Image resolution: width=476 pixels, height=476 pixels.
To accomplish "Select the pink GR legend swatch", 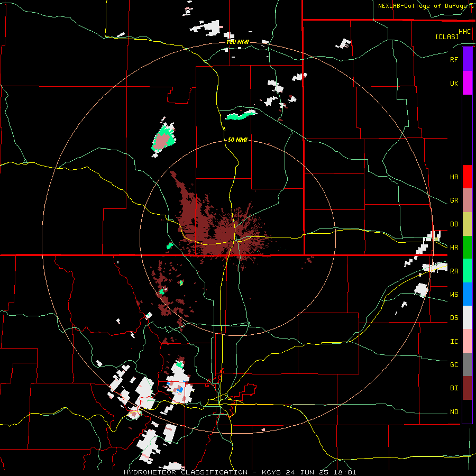I will [467, 200].
